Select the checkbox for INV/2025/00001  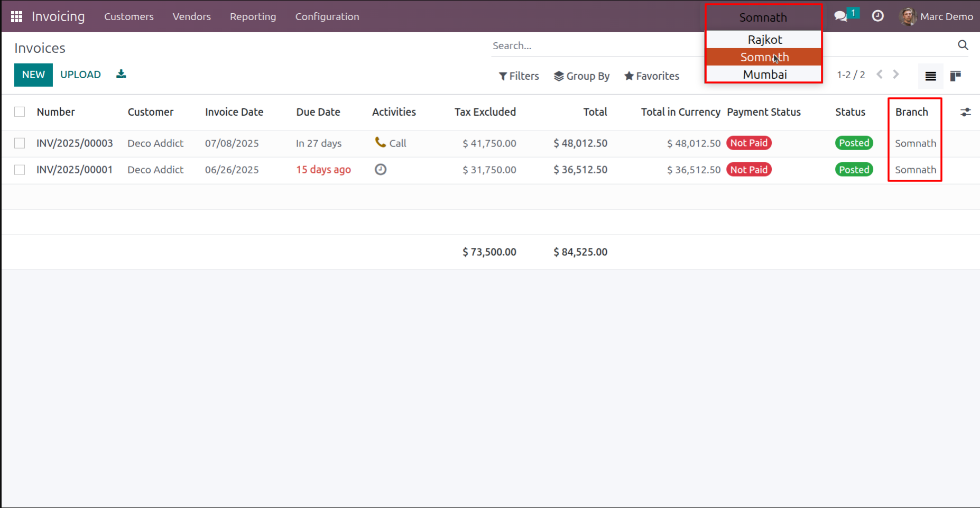[20, 170]
